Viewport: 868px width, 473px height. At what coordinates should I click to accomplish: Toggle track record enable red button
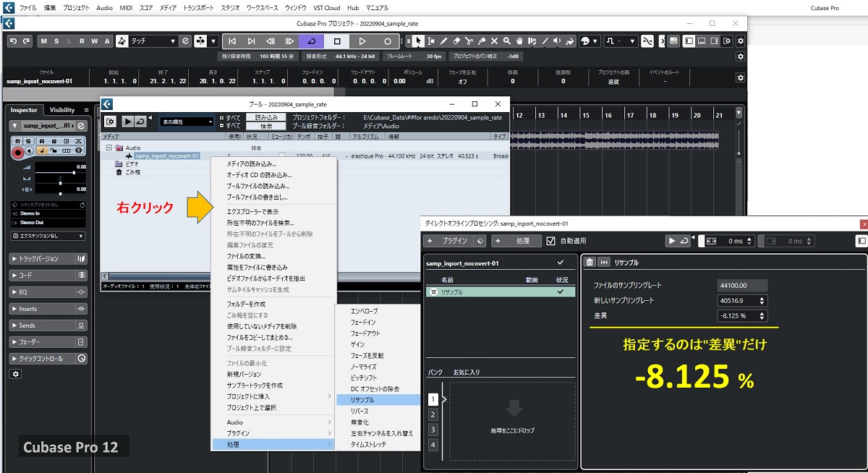click(x=17, y=152)
